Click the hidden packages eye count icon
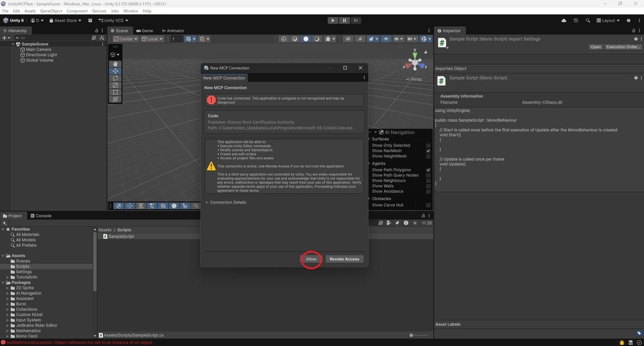Screen dimensions: 644x346 click(x=427, y=223)
